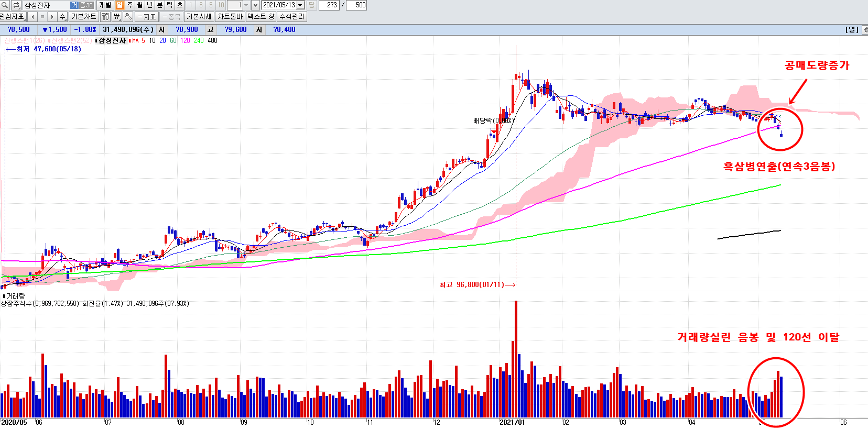This screenshot has width=868, height=429.
Task: Toggle the ₩ price-adjust icon
Action: pyautogui.click(x=117, y=17)
